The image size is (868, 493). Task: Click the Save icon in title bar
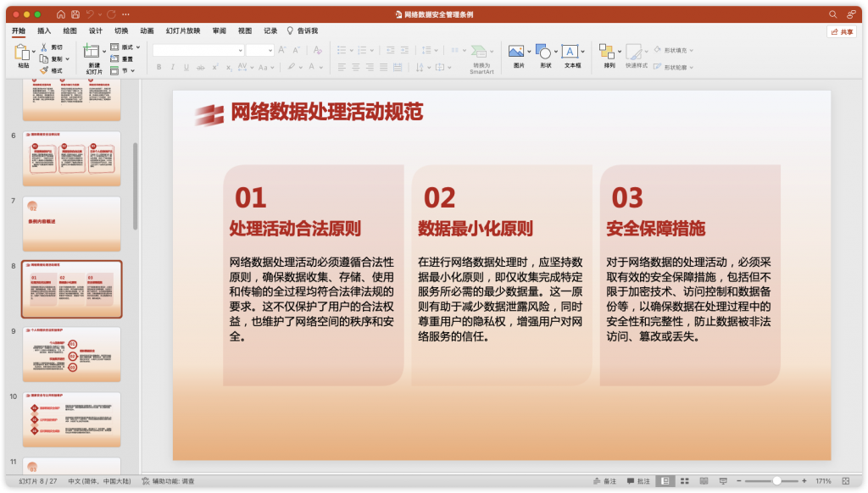pyautogui.click(x=75, y=14)
